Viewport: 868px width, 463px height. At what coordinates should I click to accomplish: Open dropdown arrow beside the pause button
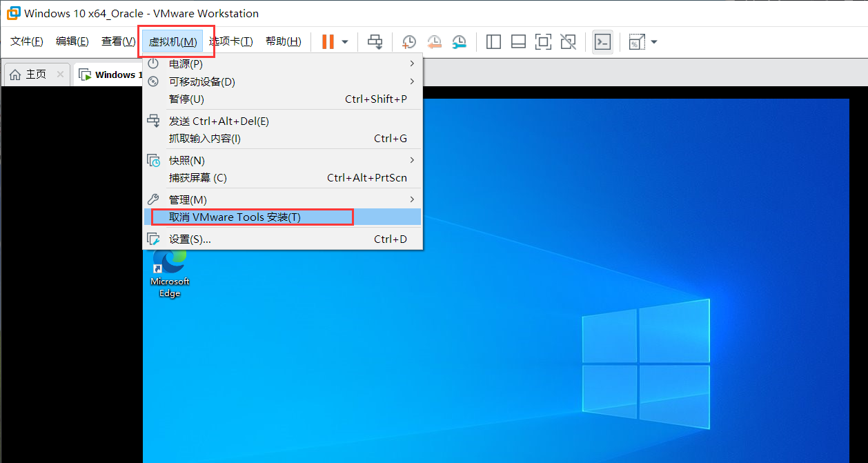click(x=345, y=42)
